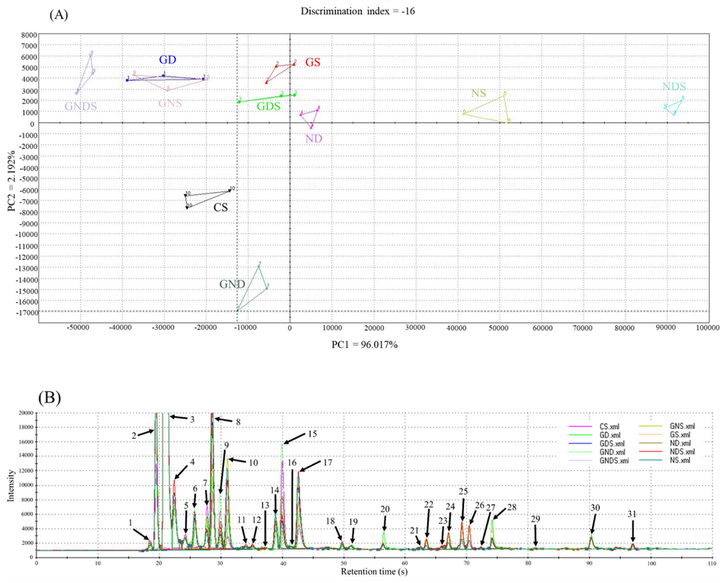728x583 pixels.
Task: Select peak number label 13
Action: click(265, 505)
